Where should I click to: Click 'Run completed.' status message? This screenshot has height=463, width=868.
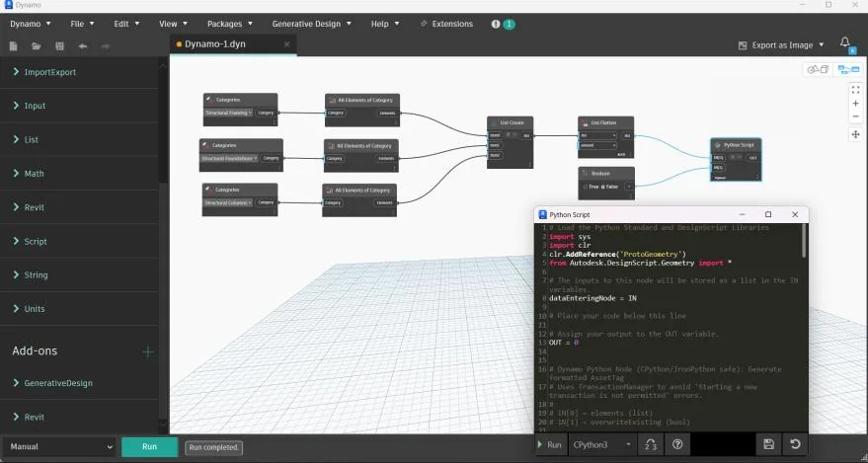[213, 447]
